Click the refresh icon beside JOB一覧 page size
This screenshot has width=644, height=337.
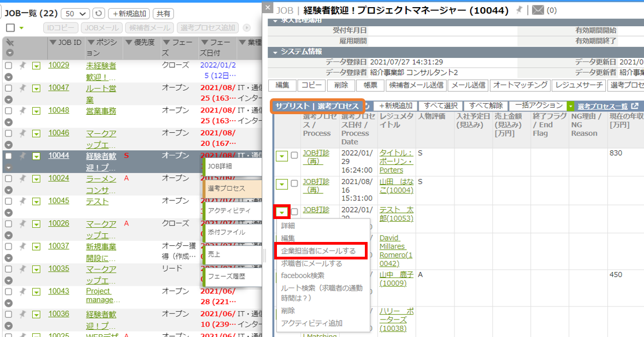98,13
